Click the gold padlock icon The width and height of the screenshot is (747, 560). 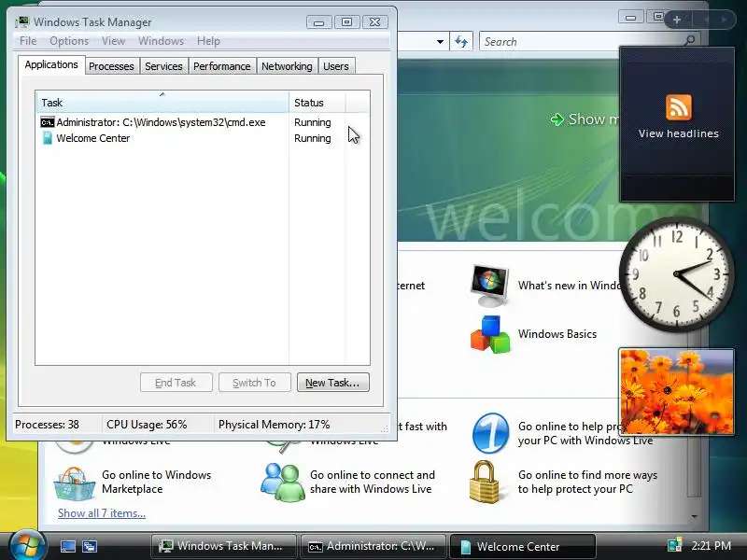pyautogui.click(x=484, y=482)
